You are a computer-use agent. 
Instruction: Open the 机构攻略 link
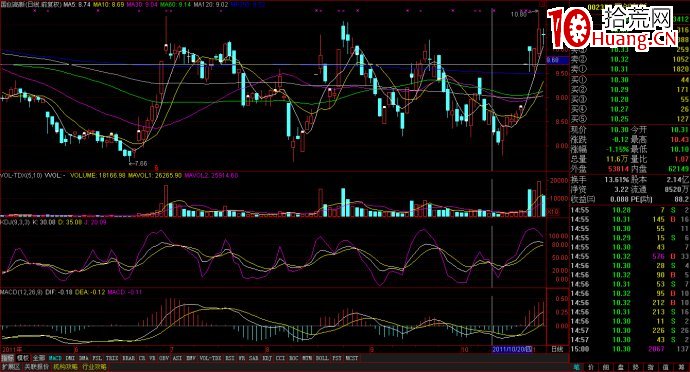(65, 367)
